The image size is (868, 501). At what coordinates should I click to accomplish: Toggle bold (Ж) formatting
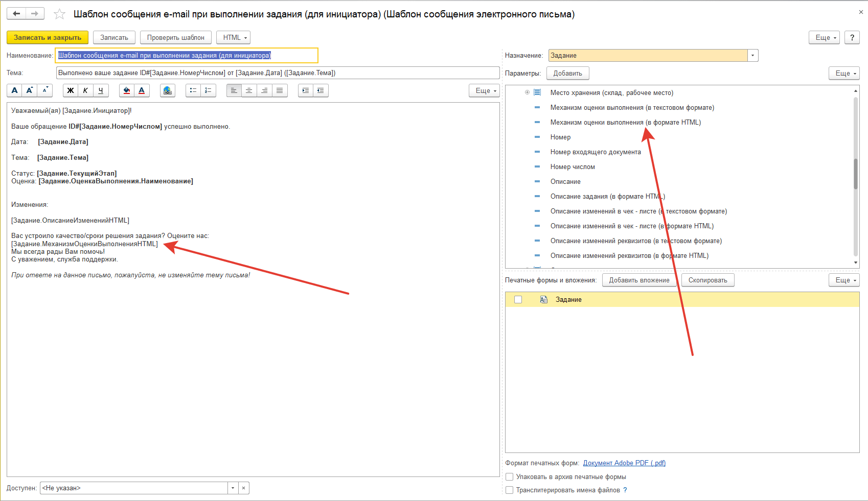point(71,90)
